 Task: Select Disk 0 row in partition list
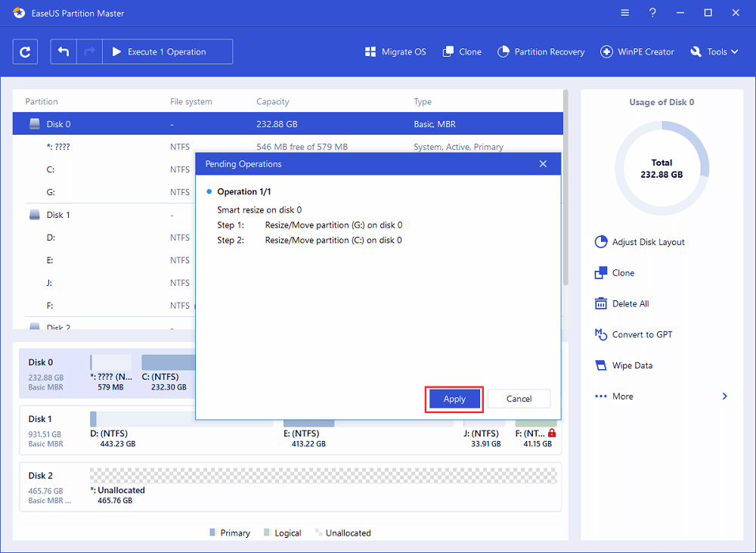288,124
